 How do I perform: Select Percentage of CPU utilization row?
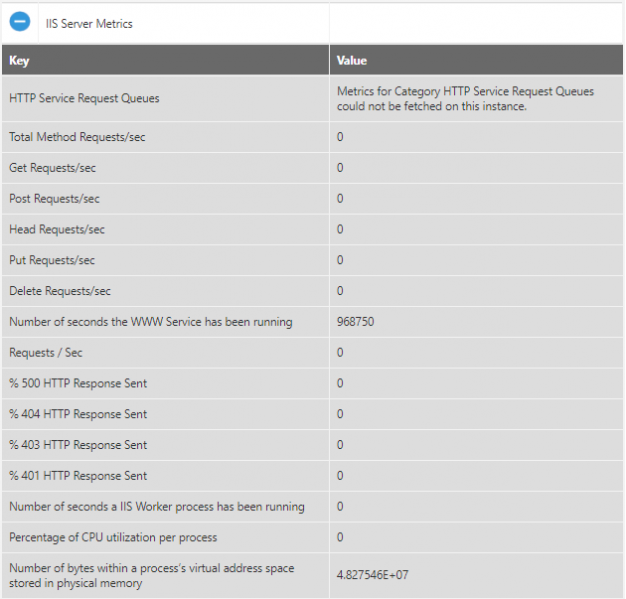[x=312, y=538]
